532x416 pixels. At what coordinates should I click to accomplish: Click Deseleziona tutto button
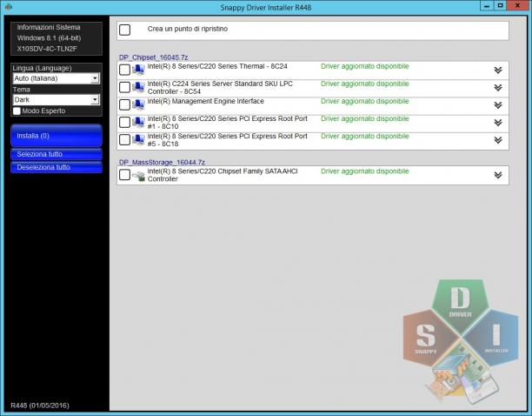tap(57, 167)
